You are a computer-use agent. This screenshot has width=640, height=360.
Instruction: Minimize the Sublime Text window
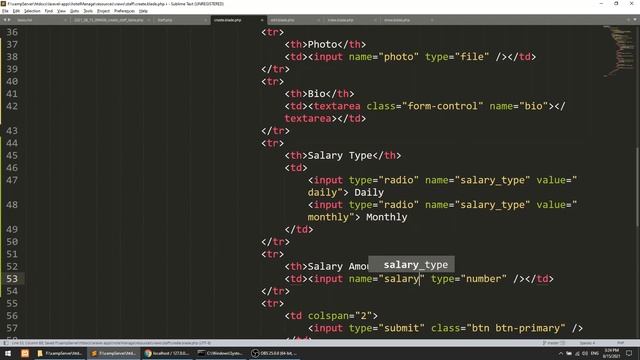601,4
